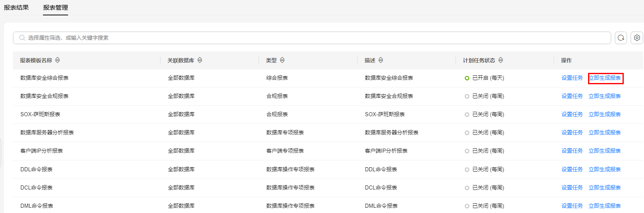Click 立即生成报表 for 数据库安全综合报表
This screenshot has height=213, width=644.
(605, 78)
